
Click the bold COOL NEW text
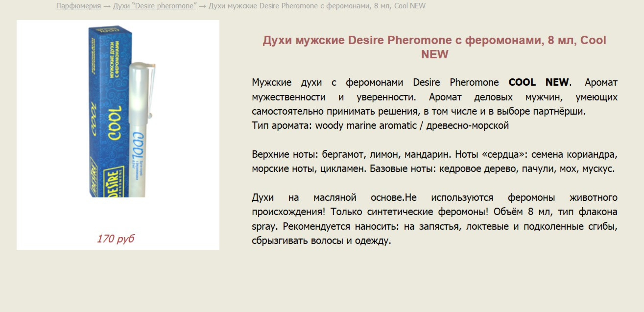pos(539,82)
